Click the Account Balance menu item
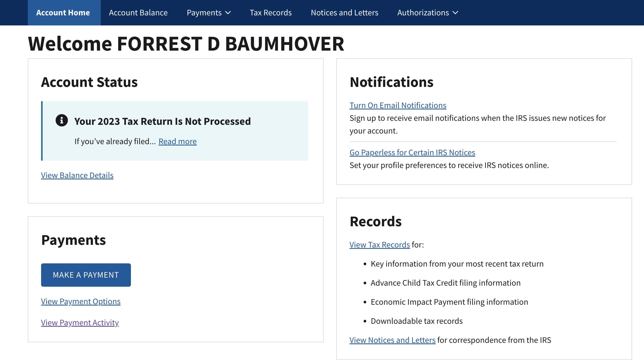The image size is (644, 363). (138, 12)
